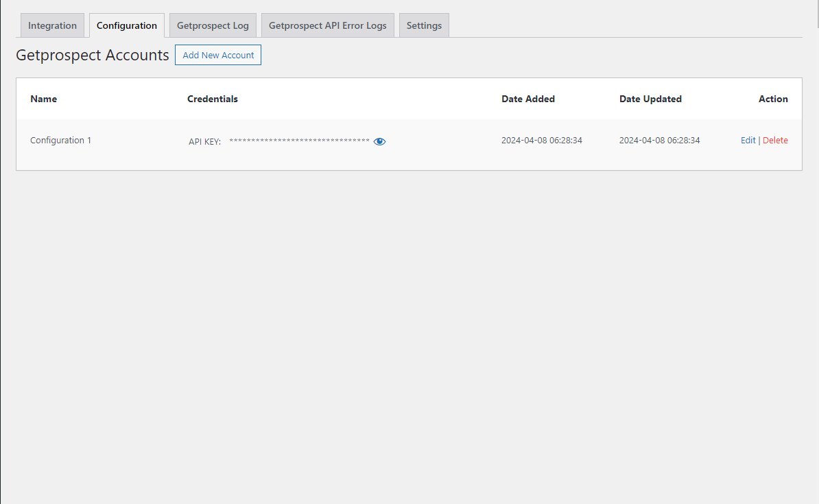Click the Getprospect Accounts heading
819x504 pixels.
93,55
